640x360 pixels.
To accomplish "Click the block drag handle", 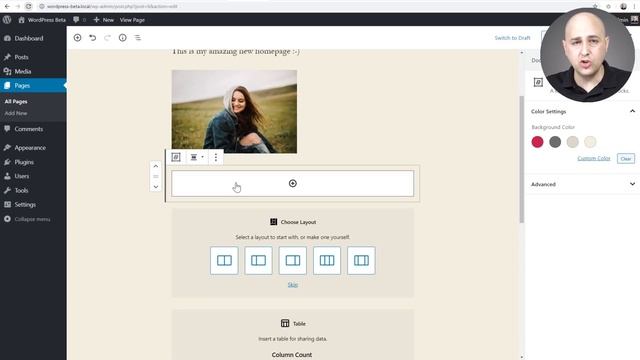I will click(156, 176).
